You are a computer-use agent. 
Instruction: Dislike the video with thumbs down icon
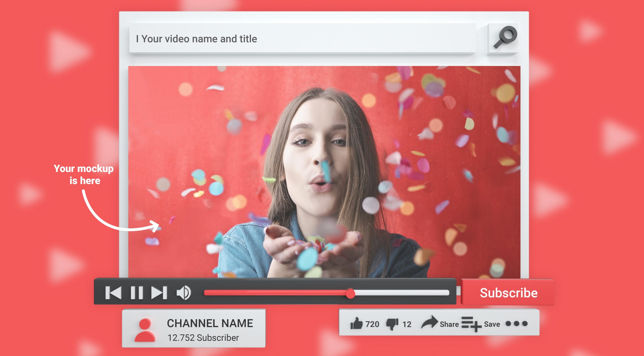(392, 324)
